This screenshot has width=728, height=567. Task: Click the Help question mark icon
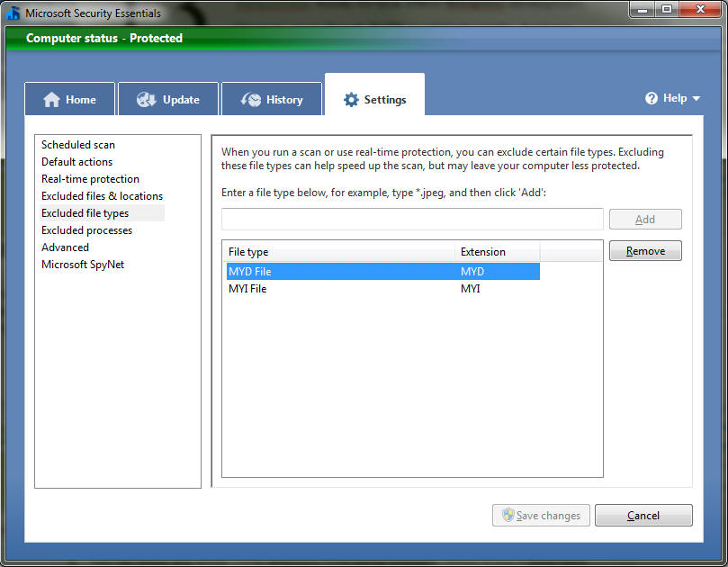[x=652, y=98]
